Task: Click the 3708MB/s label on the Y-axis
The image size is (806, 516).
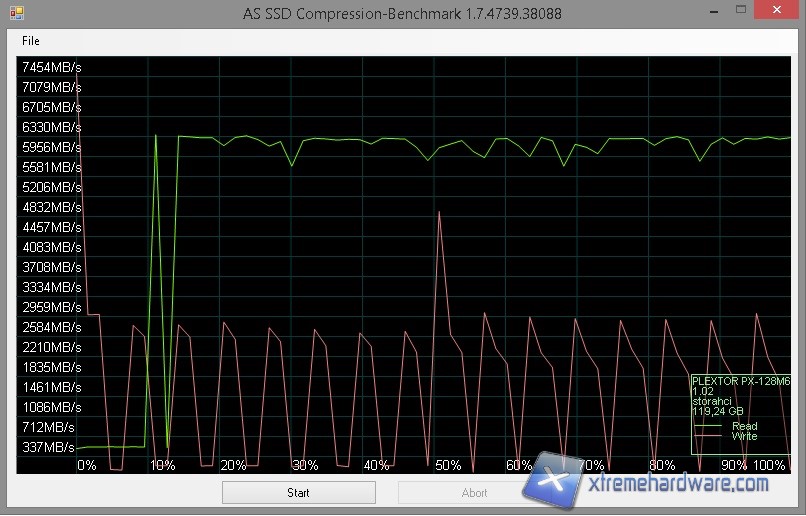Action: coord(51,267)
